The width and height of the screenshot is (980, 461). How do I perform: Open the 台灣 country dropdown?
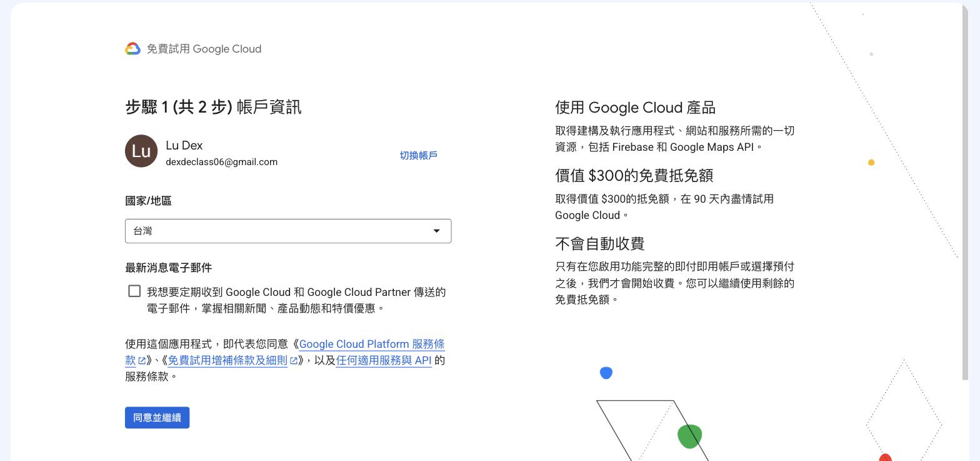[x=288, y=231]
